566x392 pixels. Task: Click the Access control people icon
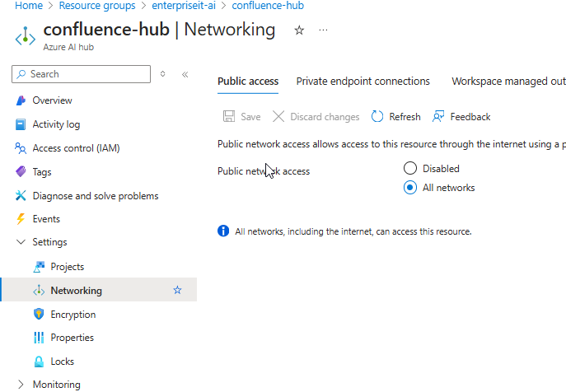21,148
